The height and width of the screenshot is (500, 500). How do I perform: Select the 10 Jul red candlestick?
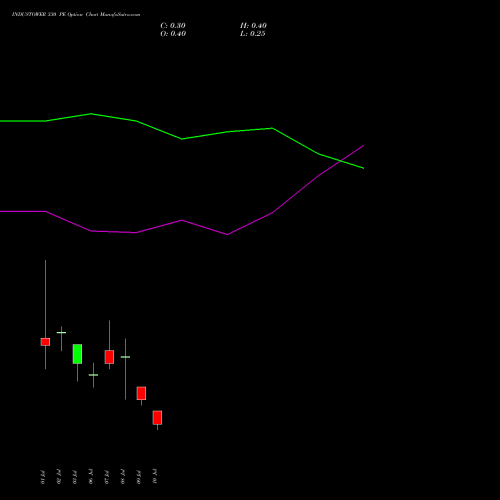point(157,418)
